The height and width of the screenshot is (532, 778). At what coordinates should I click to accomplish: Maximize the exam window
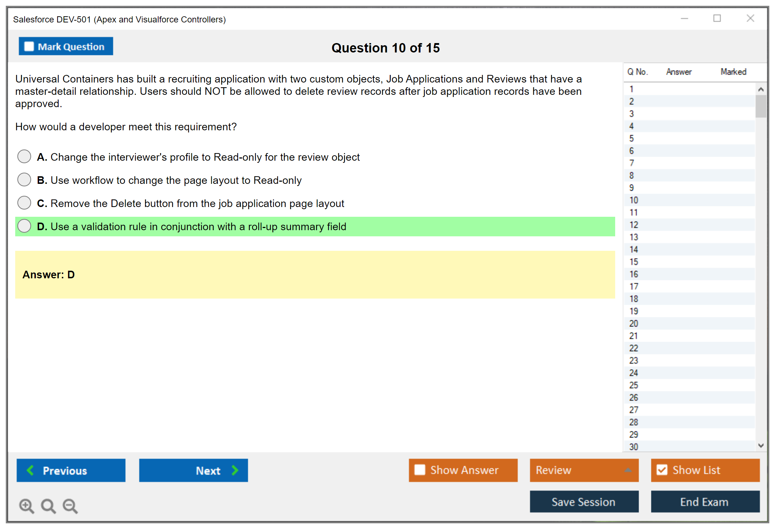[717, 18]
